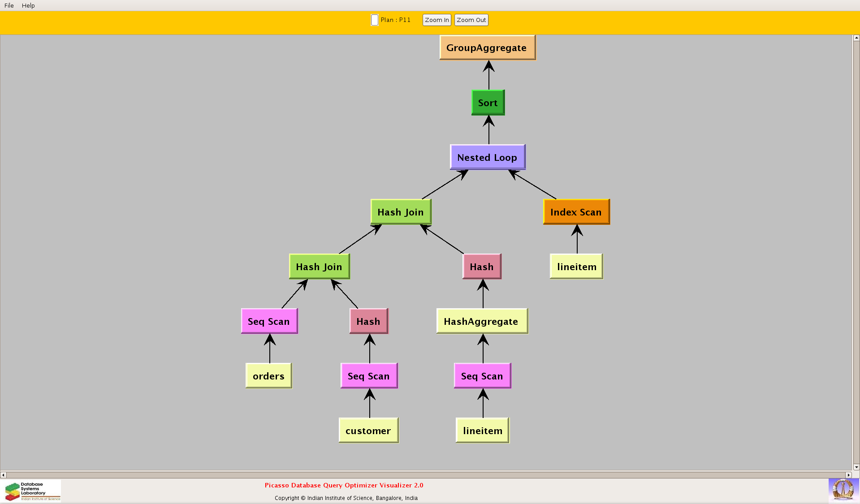Screen dimensions: 860x504
Task: Click the horizontal scrollbar right arrow
Action: pyautogui.click(x=848, y=475)
